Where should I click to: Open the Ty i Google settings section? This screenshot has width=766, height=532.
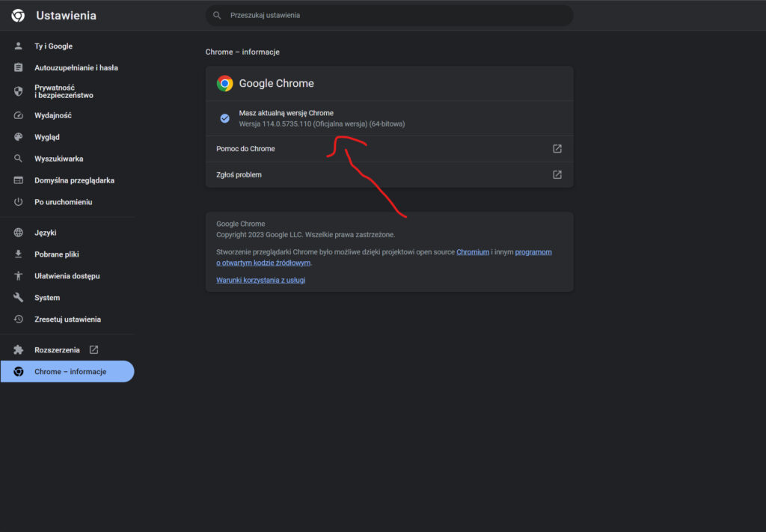[x=67, y=46]
